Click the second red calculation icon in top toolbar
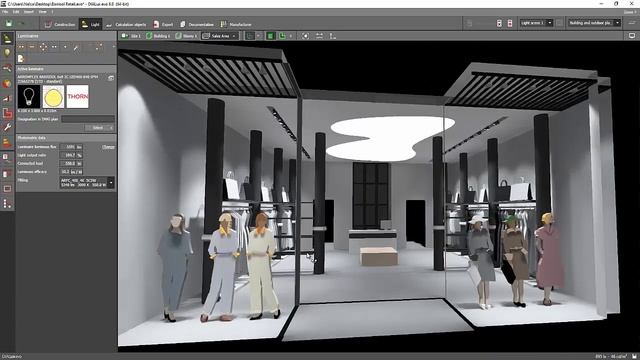 click(510, 23)
